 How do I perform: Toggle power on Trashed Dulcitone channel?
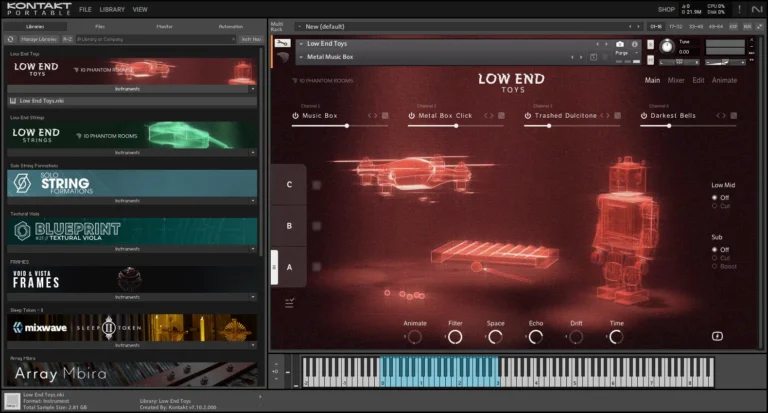click(528, 116)
